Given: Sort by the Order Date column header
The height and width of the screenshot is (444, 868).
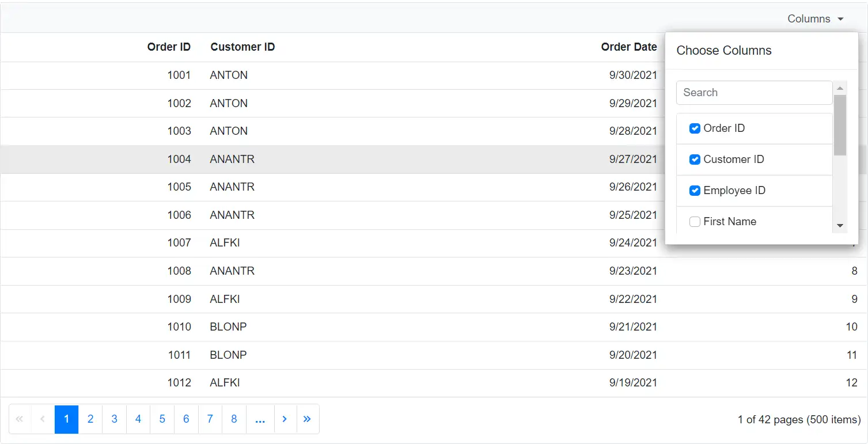Looking at the screenshot, I should pos(629,47).
